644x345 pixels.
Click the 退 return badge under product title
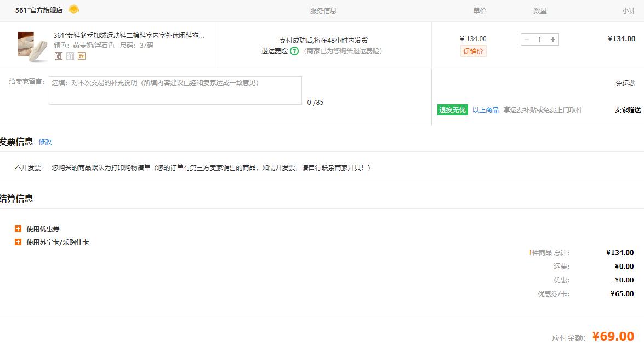[x=58, y=55]
